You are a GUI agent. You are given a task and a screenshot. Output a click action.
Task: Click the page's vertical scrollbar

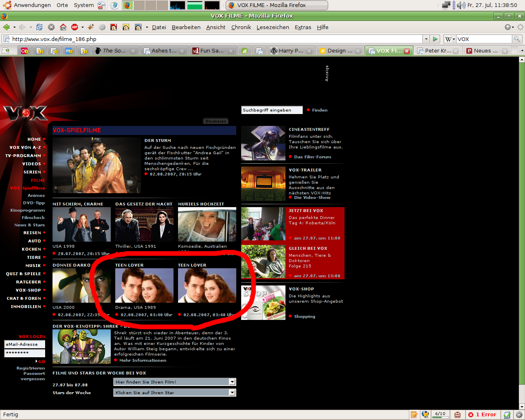tap(522, 224)
